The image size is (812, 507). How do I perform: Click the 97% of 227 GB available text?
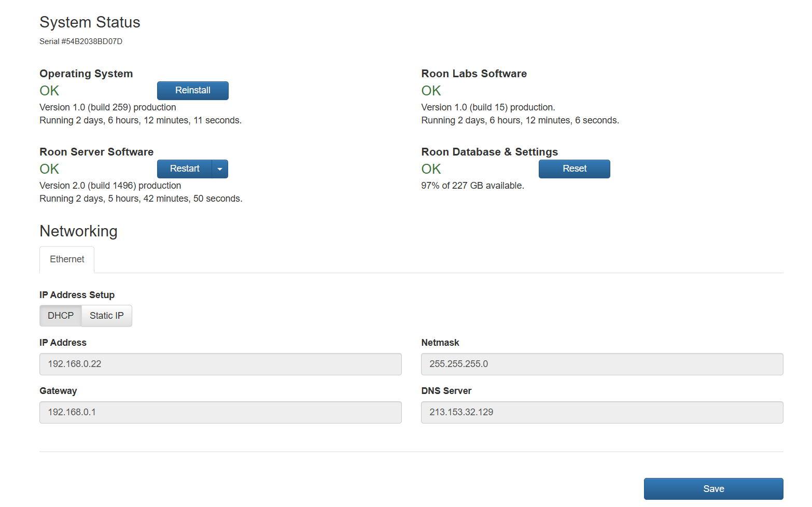pos(472,186)
